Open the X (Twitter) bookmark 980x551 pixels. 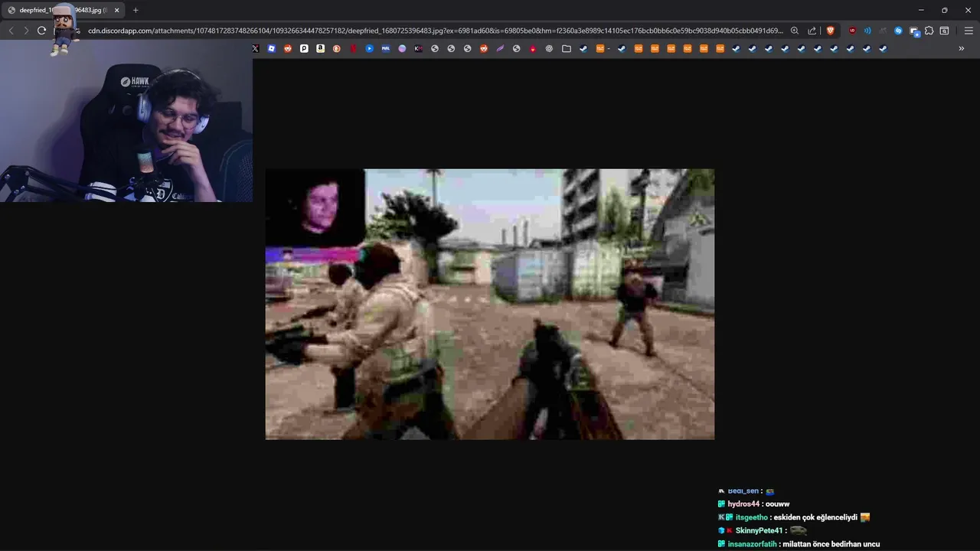256,48
